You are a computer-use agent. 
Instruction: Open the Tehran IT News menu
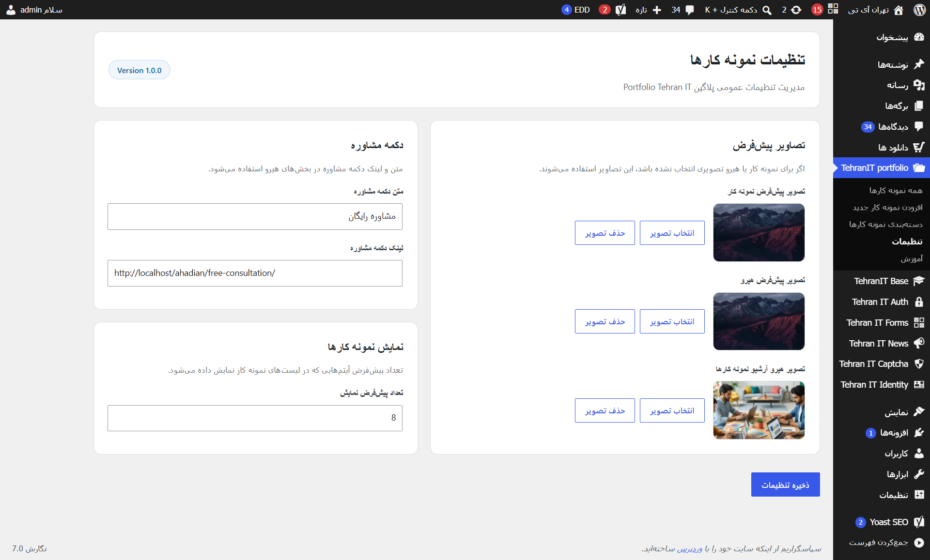[882, 344]
